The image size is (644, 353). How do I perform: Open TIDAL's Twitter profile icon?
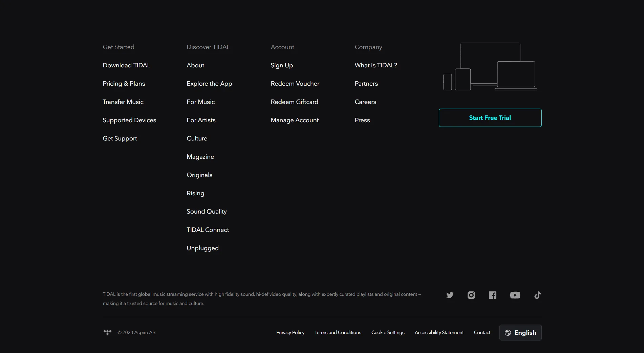(450, 295)
